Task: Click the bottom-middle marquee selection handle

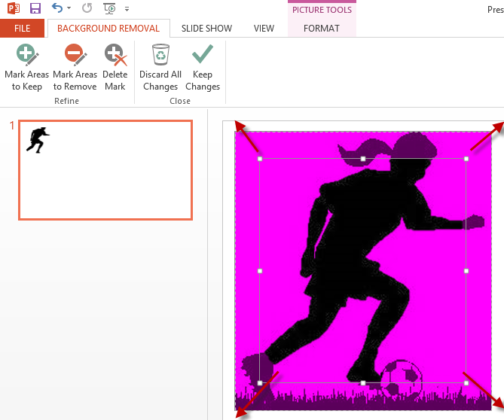Action: (x=363, y=383)
